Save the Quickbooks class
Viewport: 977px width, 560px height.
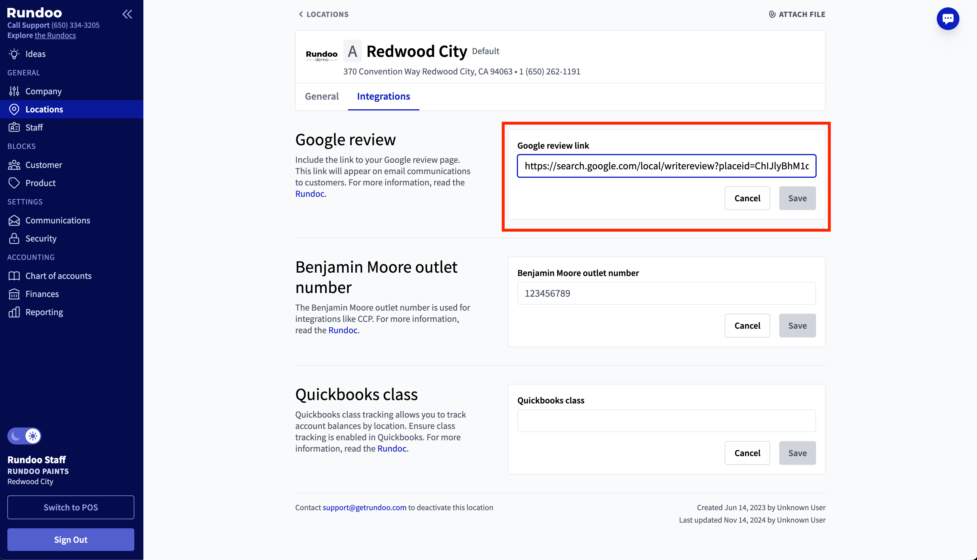(797, 453)
